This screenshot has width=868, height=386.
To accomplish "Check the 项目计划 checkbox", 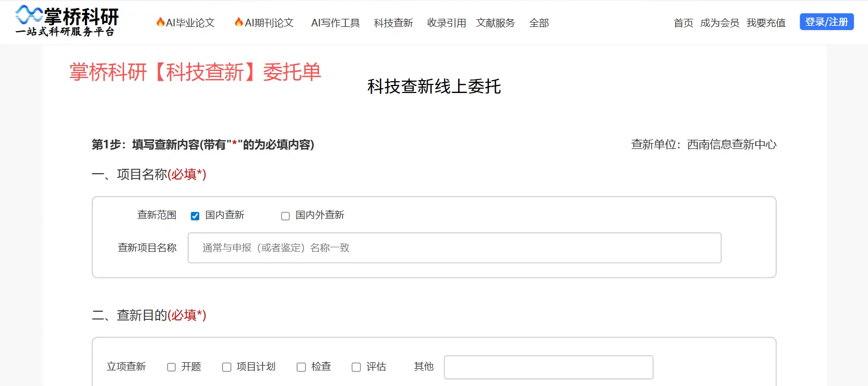I will [x=227, y=367].
